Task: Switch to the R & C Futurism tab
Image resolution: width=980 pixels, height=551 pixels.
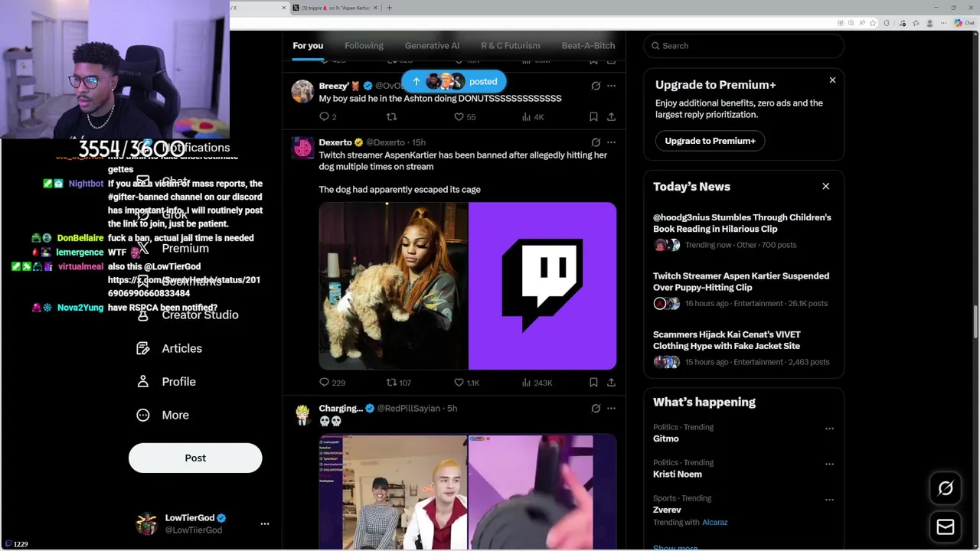Action: click(510, 46)
